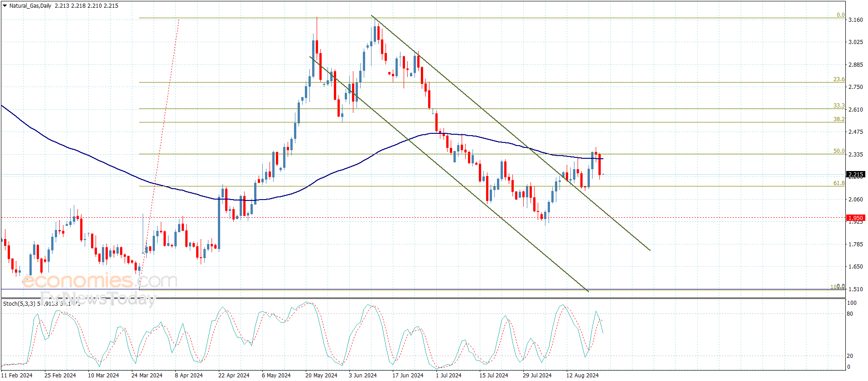Select the 80 level on stochastic scale
This screenshot has width=868, height=381.
coord(850,314)
